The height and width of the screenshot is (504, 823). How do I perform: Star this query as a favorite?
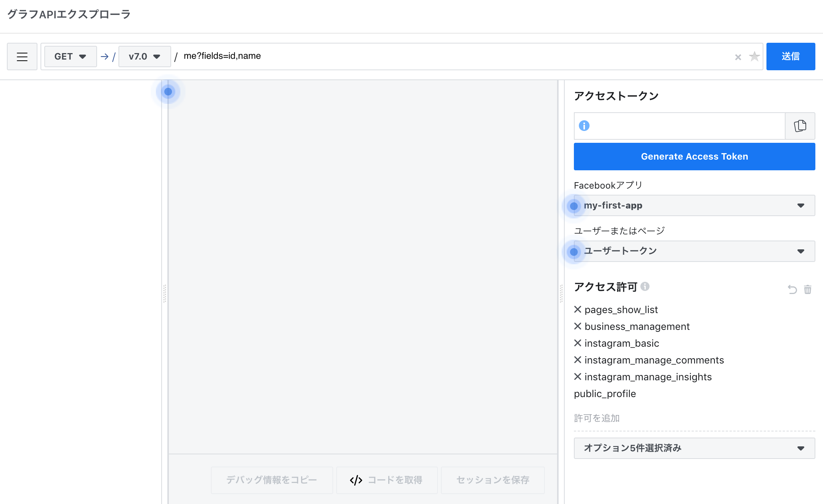tap(755, 57)
